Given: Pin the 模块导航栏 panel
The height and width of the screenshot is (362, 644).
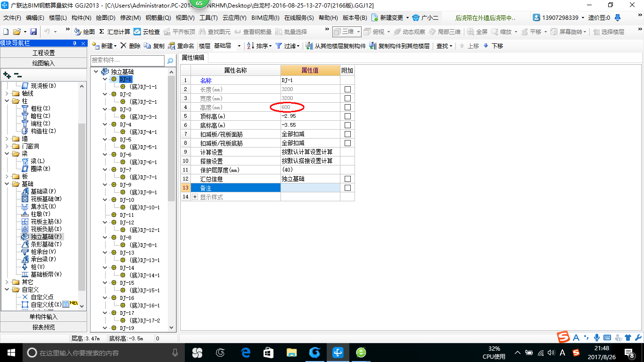Looking at the screenshot, I should (x=74, y=43).
